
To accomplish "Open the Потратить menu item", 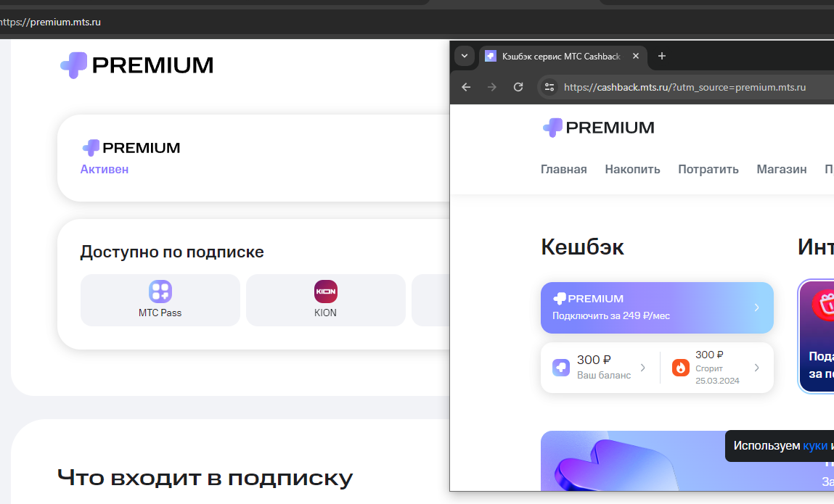I will click(x=708, y=169).
